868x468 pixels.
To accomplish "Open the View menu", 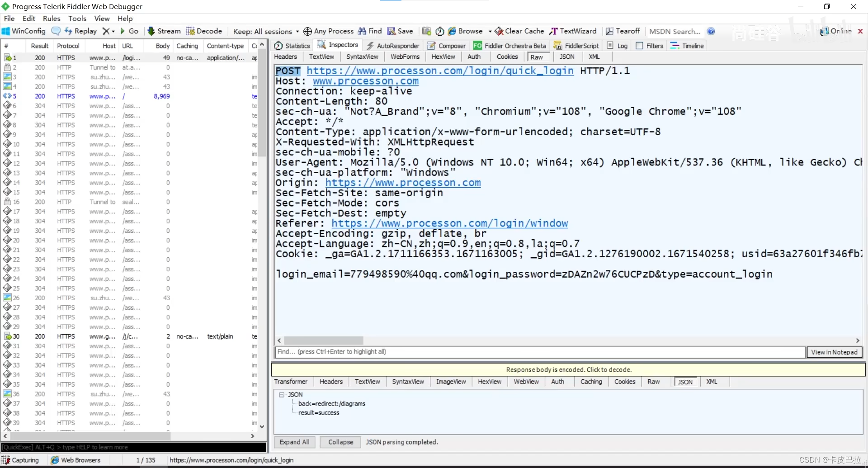I will 102,19.
